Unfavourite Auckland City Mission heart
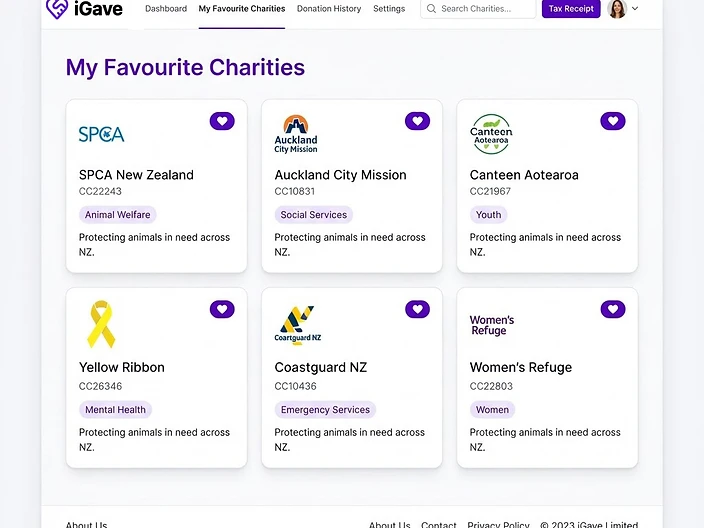This screenshot has height=528, width=704. 418,121
